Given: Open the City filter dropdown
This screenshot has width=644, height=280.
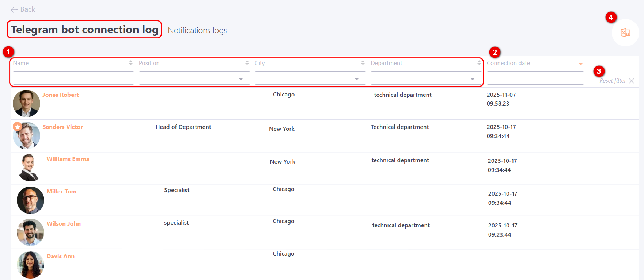Looking at the screenshot, I should pos(356,78).
